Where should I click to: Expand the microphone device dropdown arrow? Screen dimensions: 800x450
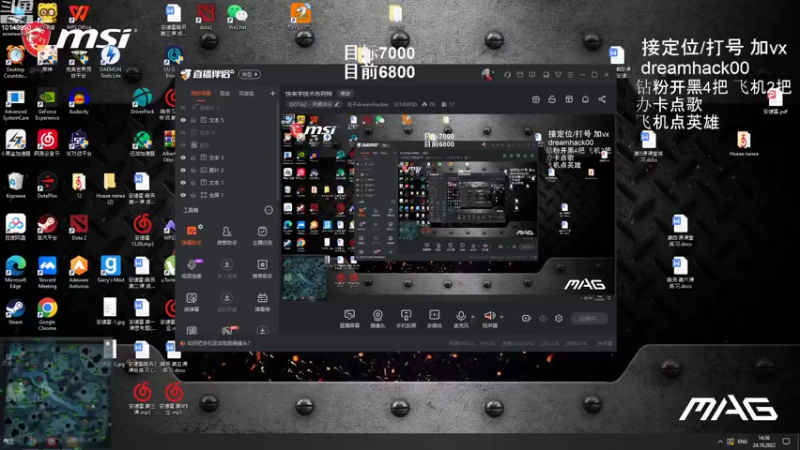[x=472, y=317]
